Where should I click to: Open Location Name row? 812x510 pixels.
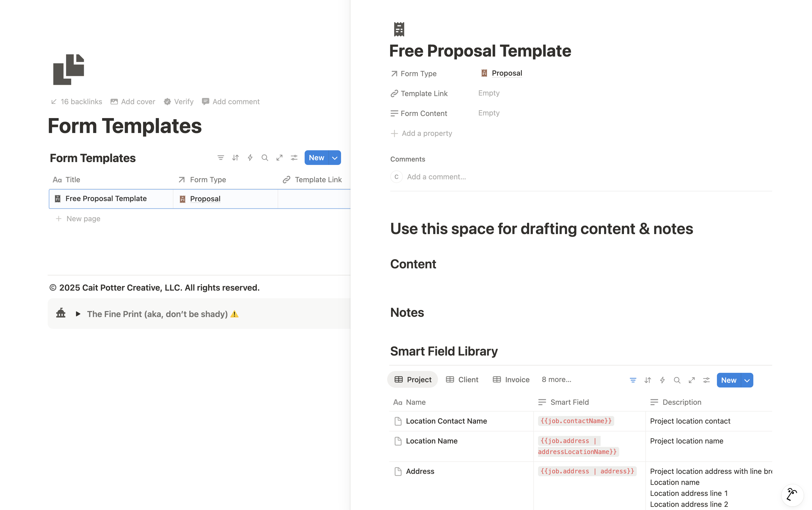tap(432, 441)
